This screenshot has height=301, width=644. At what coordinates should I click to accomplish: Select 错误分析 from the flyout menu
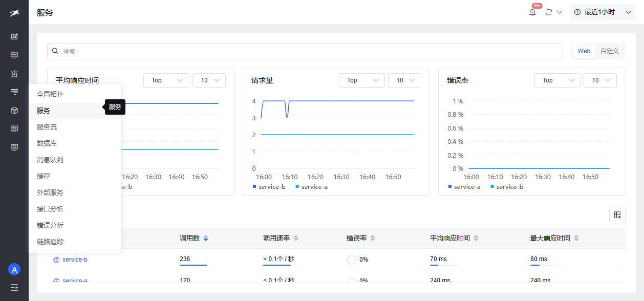click(x=75, y=225)
